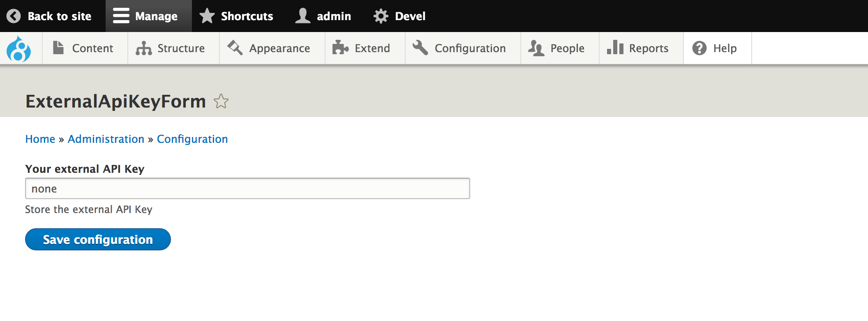Click Back to site text
The height and width of the screenshot is (321, 868).
[60, 16]
